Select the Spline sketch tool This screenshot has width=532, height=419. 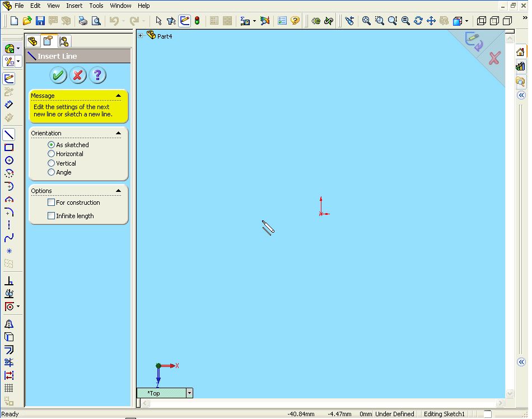click(x=9, y=238)
